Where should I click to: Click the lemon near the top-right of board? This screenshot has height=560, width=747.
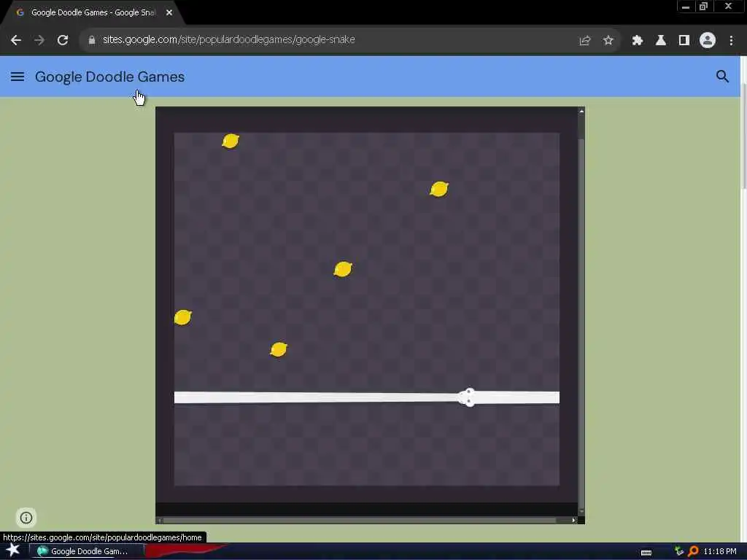[438, 189]
